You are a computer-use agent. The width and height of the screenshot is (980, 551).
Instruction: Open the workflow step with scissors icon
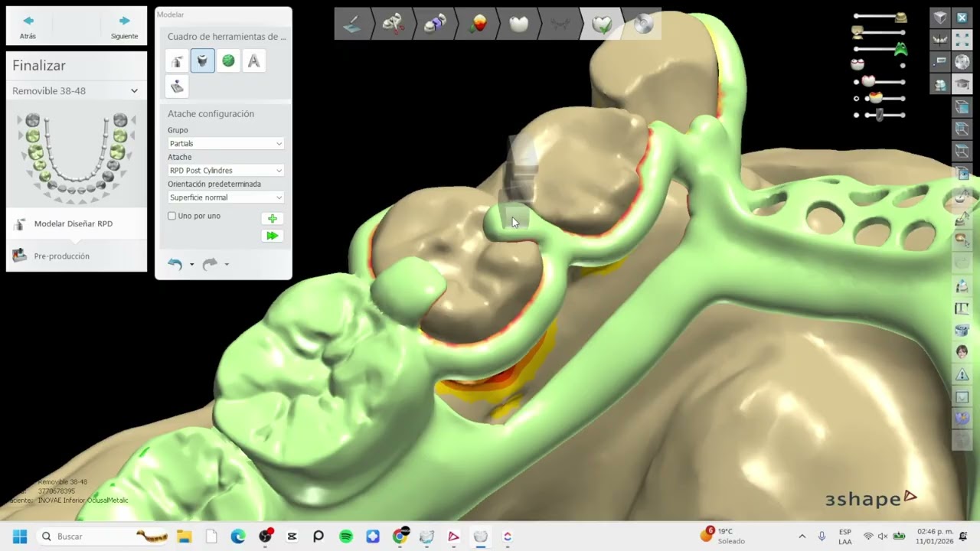(x=394, y=24)
